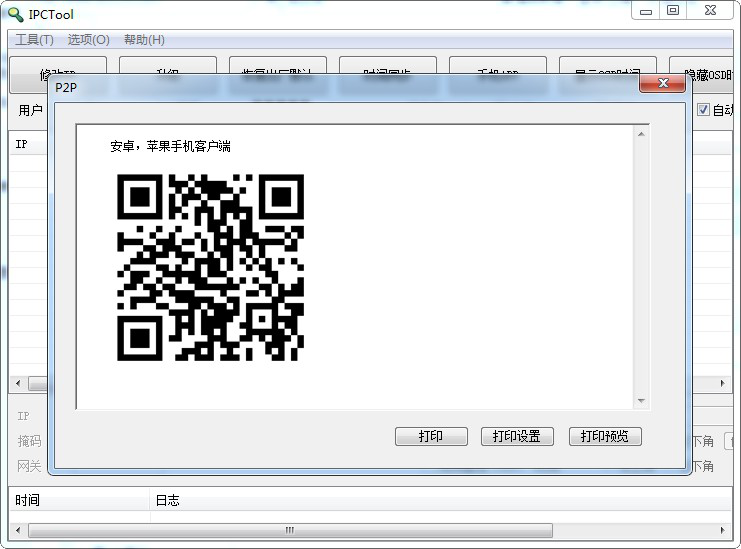Image resolution: width=741 pixels, height=549 pixels.
Task: Click the log horizontal scrollbar thumb
Action: point(290,530)
